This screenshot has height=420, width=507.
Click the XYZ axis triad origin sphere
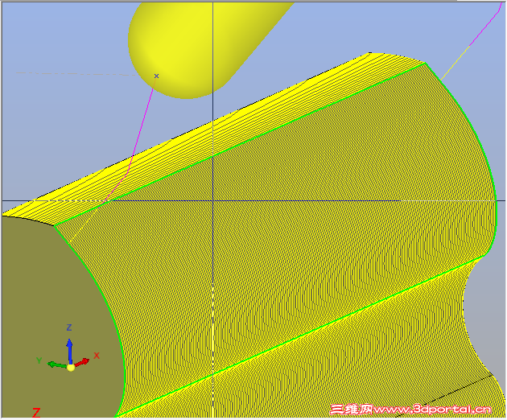[71, 368]
